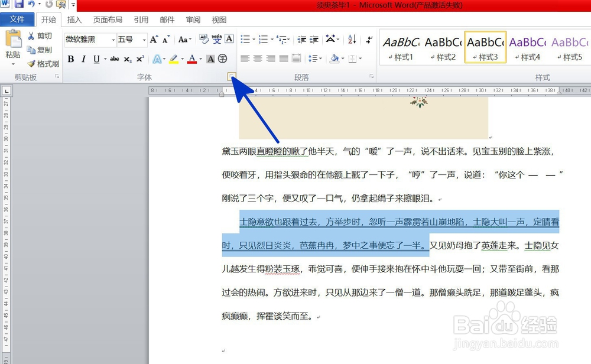591x364 pixels.
Task: Enable center alignment for the paragraph
Action: point(257,58)
